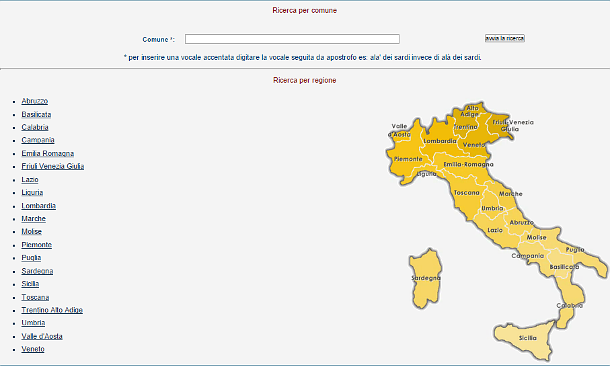Select the Veneto list link
Viewport: 610px width, 367px height.
pos(33,349)
